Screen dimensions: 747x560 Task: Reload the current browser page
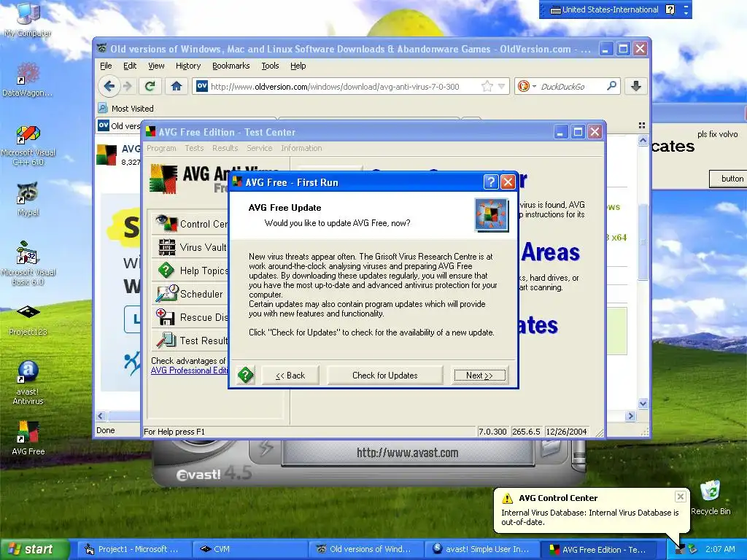click(150, 86)
